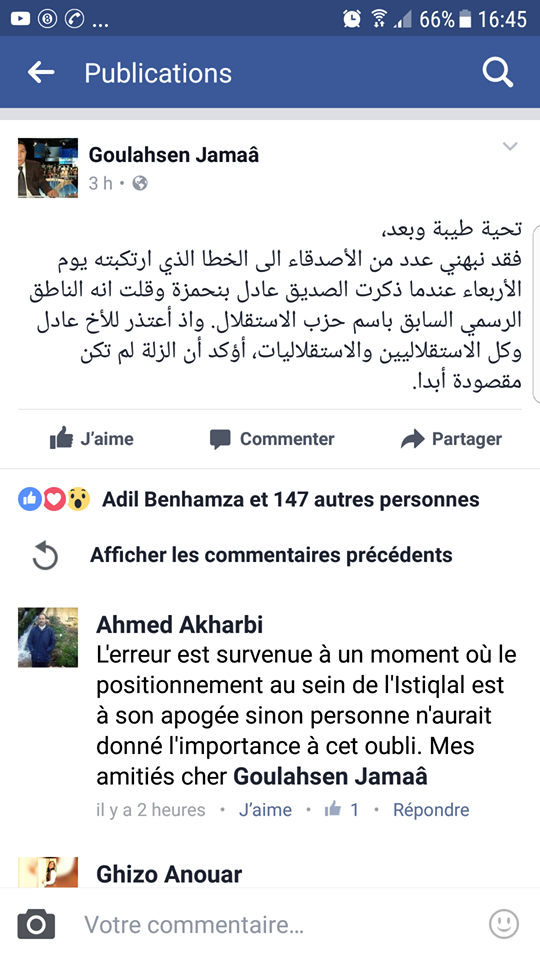The width and height of the screenshot is (540, 960).
Task: Share post using Partager
Action: pos(451,439)
